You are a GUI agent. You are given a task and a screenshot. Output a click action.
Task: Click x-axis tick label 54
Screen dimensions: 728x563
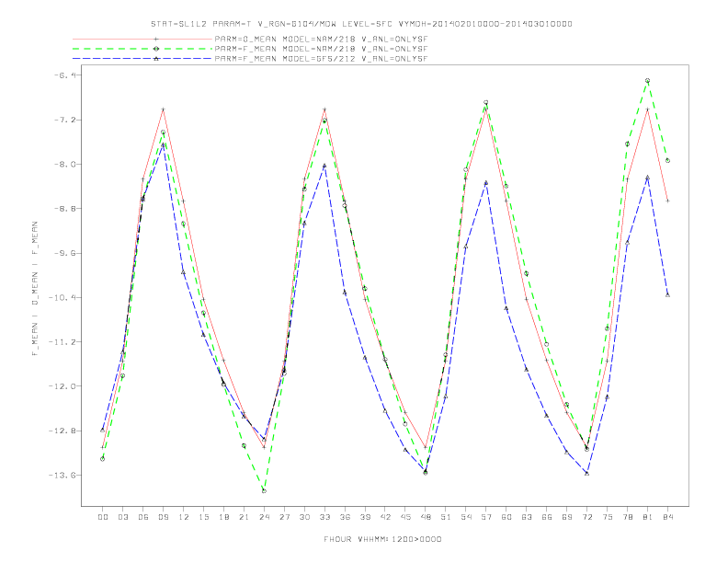466,517
